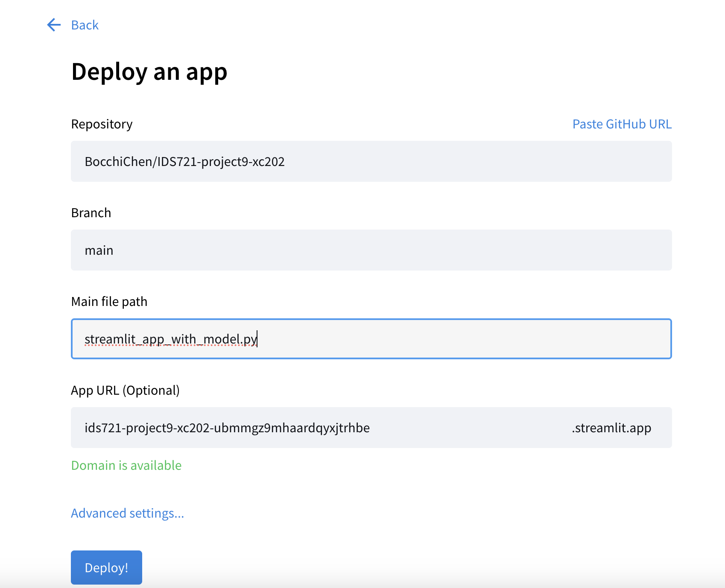Click the 'Deploy an app' heading
725x588 pixels.
[x=149, y=72]
